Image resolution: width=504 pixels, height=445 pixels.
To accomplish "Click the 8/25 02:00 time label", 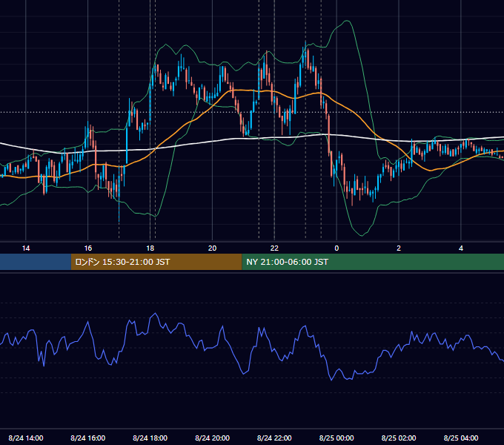I will (x=399, y=438).
